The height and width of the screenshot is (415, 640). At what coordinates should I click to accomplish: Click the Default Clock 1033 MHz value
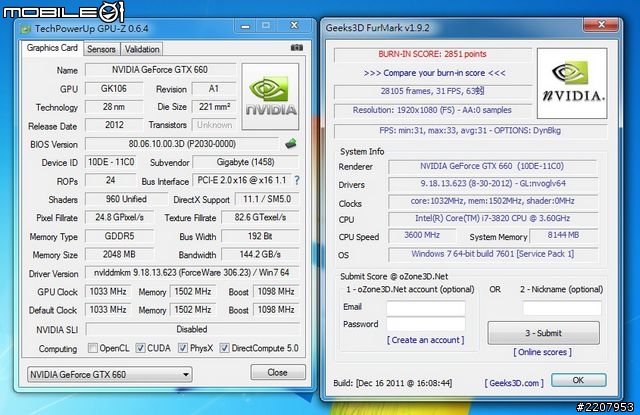(x=108, y=310)
